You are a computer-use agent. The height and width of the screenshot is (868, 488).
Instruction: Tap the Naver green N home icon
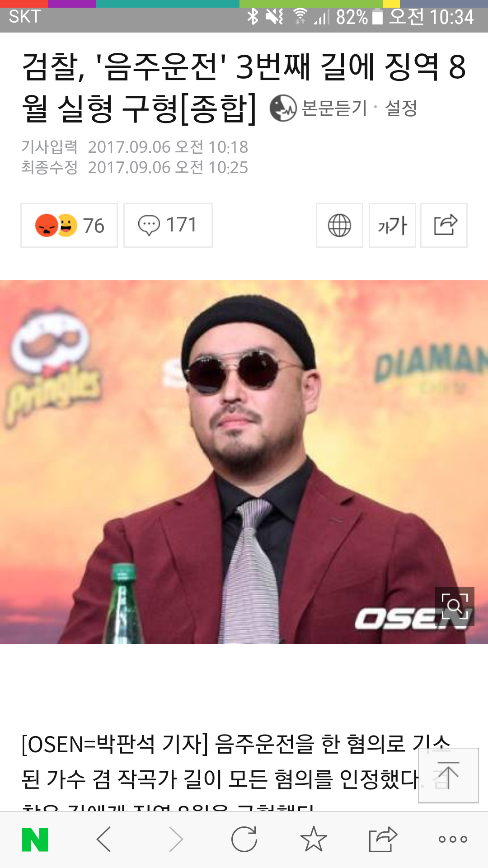(35, 840)
